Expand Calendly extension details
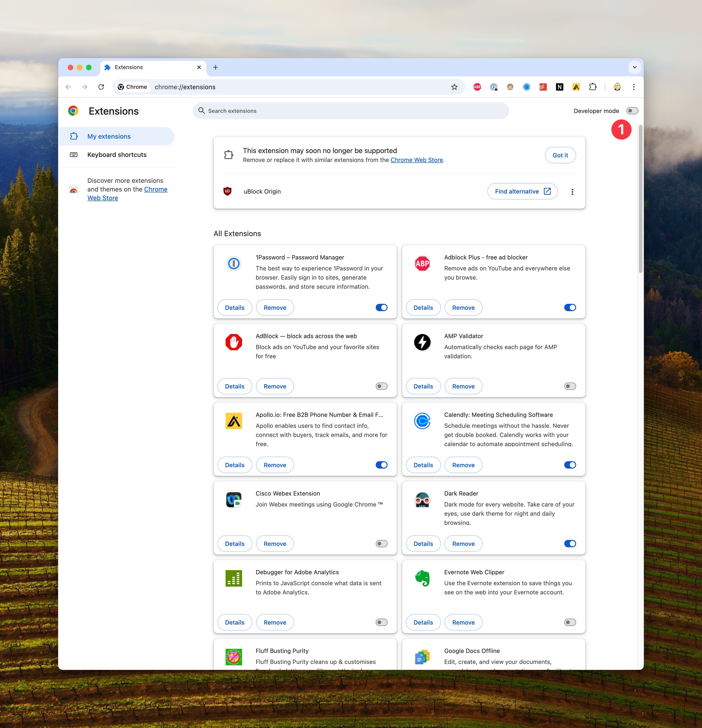 pyautogui.click(x=423, y=465)
